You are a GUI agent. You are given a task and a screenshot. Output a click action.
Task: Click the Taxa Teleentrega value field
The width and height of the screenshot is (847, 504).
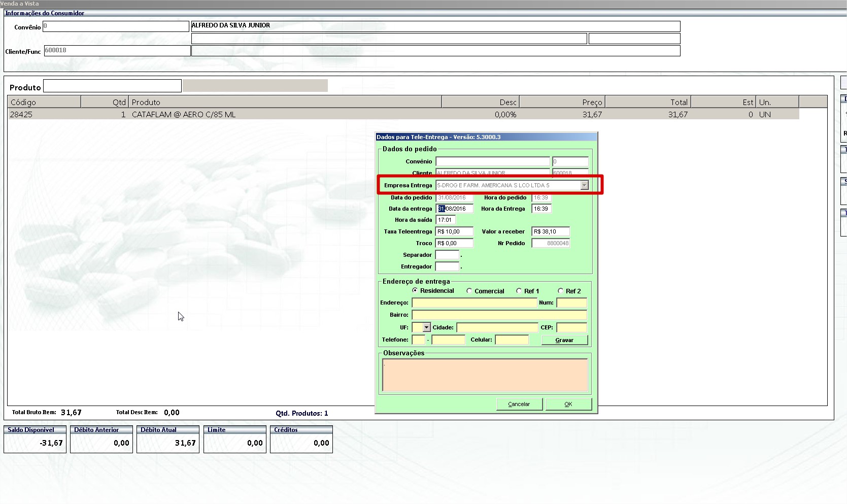(454, 231)
